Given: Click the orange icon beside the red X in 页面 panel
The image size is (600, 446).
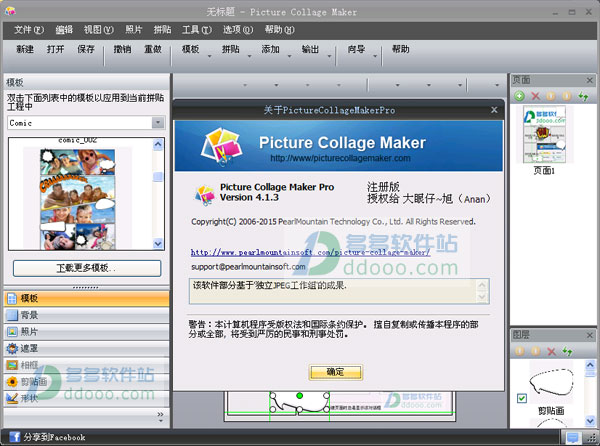Looking at the screenshot, I should pos(551,96).
